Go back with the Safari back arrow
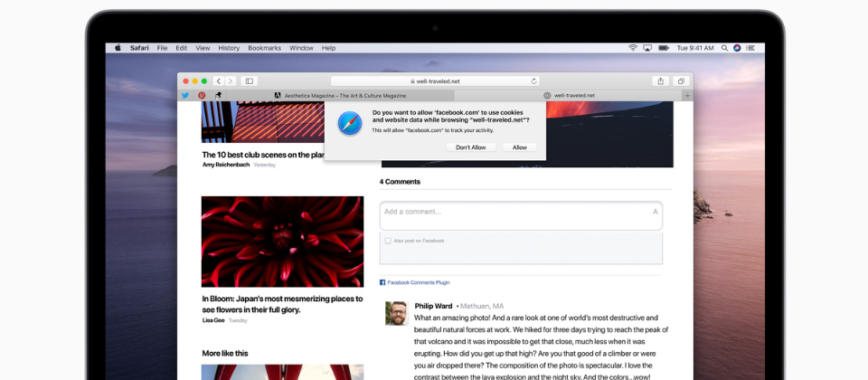The image size is (868, 380). (x=219, y=81)
